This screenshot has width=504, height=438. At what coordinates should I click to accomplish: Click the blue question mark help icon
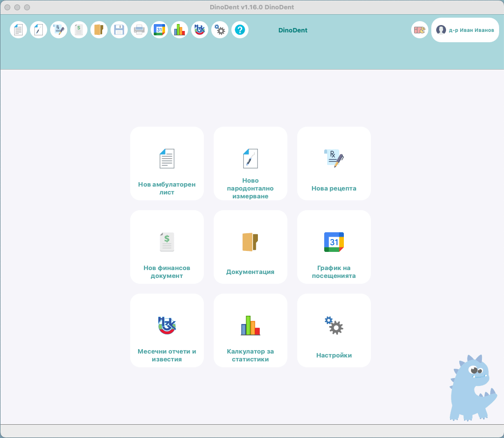[240, 30]
